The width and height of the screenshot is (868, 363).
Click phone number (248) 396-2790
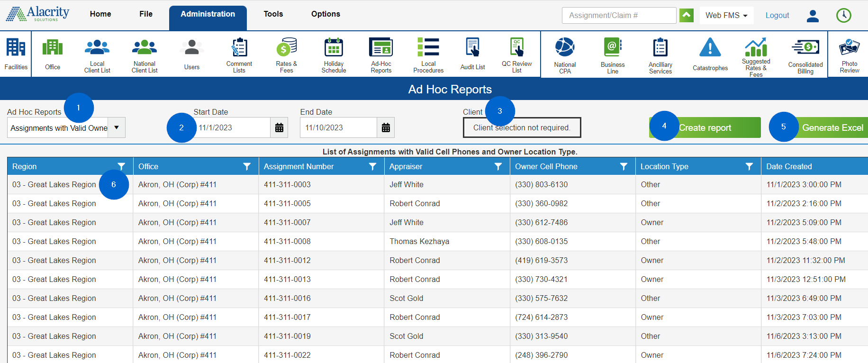click(x=542, y=355)
